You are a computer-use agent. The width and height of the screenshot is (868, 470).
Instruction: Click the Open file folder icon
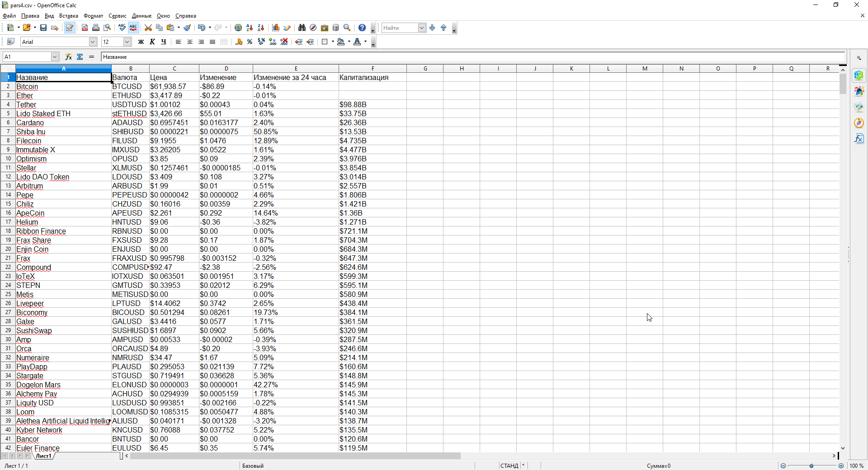pyautogui.click(x=27, y=28)
